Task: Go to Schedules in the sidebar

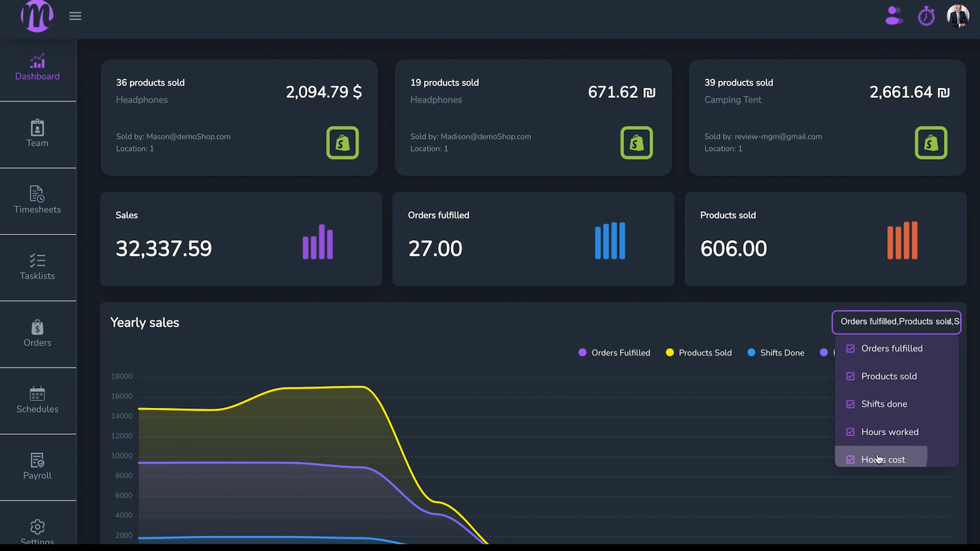Action: [x=37, y=401]
